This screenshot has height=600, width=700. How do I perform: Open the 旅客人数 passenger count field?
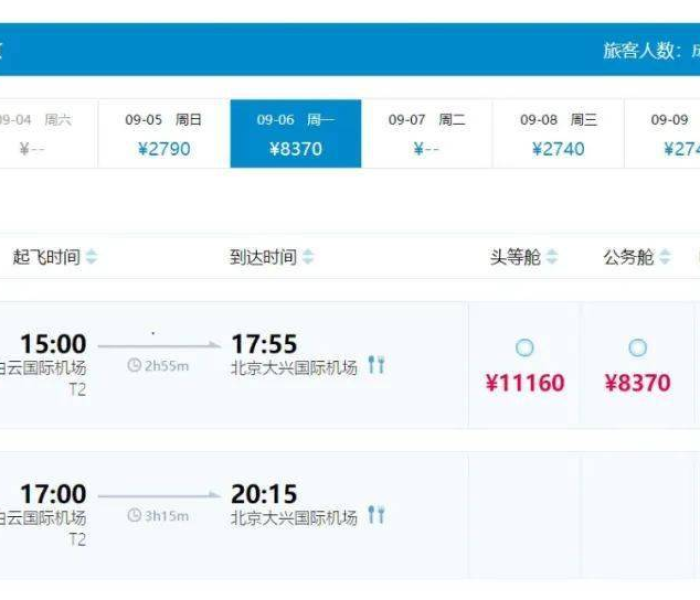[x=650, y=50]
